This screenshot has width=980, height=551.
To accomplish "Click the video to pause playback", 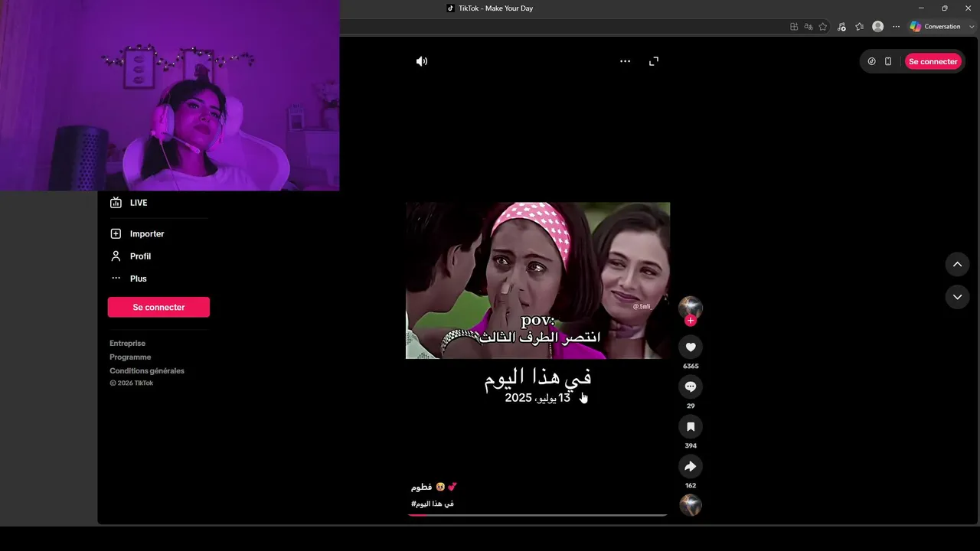I will coord(537,280).
